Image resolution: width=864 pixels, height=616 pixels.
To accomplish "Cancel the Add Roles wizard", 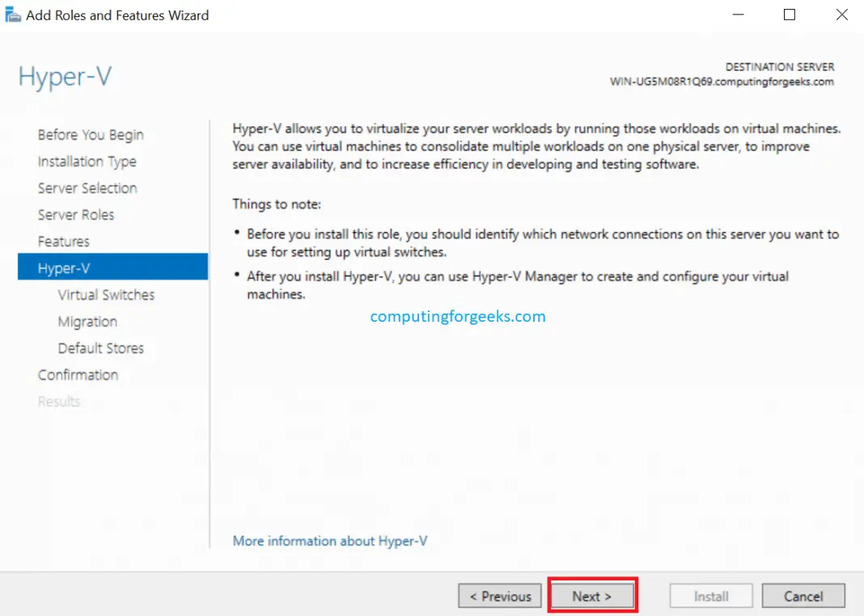I will [803, 596].
